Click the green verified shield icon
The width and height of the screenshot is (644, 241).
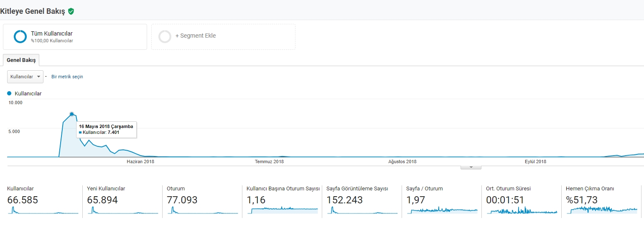pos(71,11)
